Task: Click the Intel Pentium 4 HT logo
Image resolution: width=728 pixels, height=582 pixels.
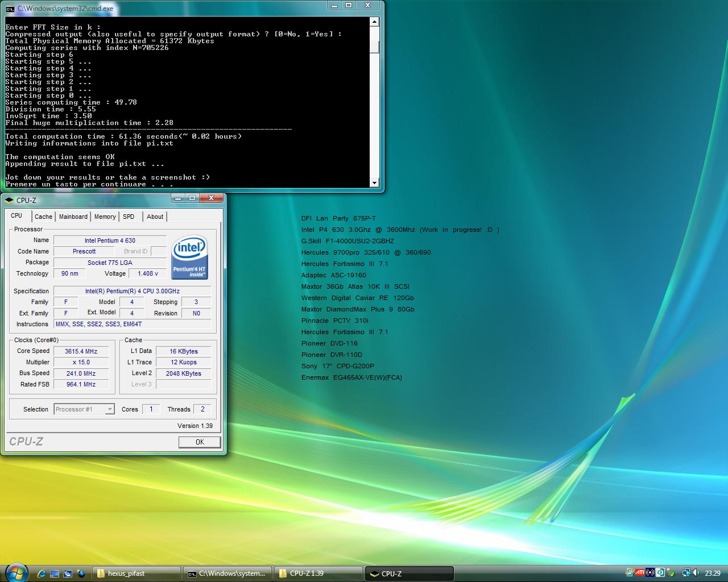Action: 189,257
